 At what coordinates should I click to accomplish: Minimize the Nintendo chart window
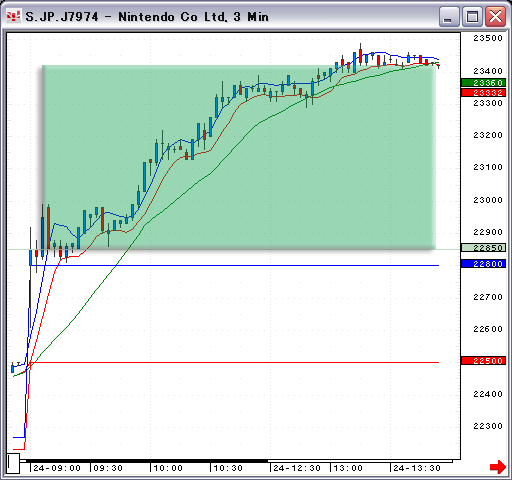pos(449,17)
